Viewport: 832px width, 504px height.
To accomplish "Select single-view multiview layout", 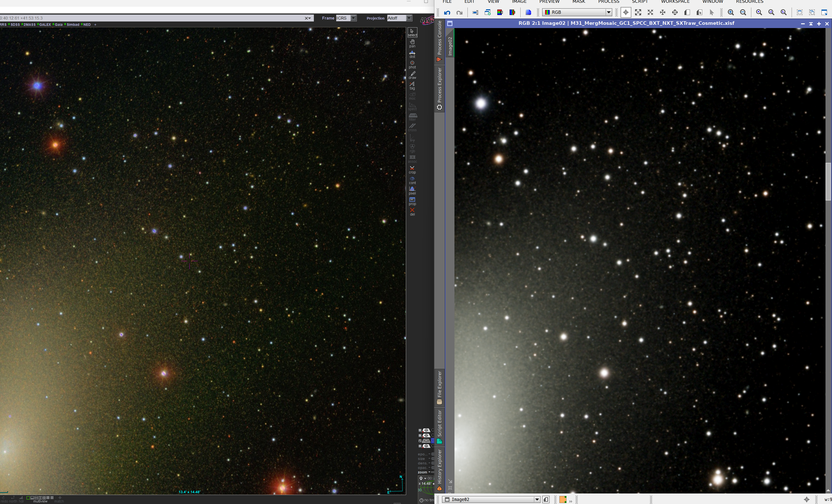I will click(x=28, y=498).
